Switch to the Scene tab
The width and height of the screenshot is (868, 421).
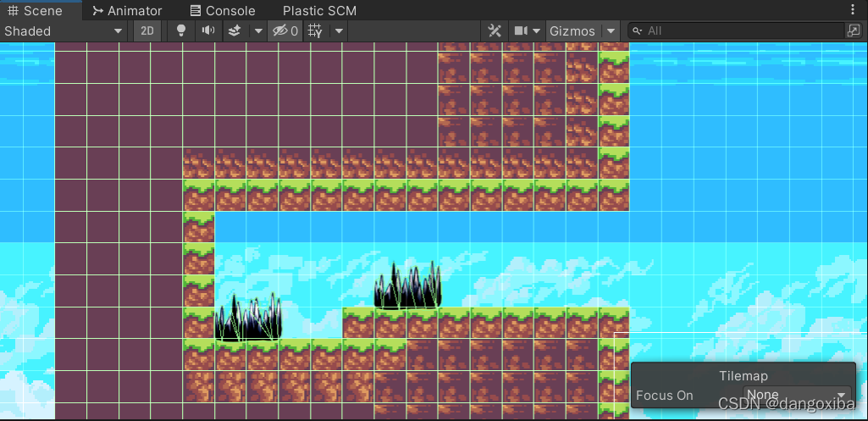point(36,10)
